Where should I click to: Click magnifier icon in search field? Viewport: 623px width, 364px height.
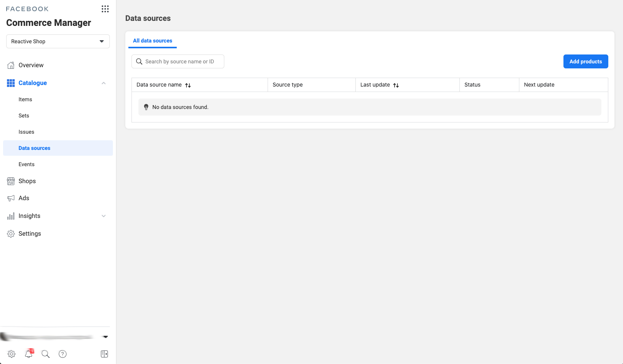[x=139, y=61]
